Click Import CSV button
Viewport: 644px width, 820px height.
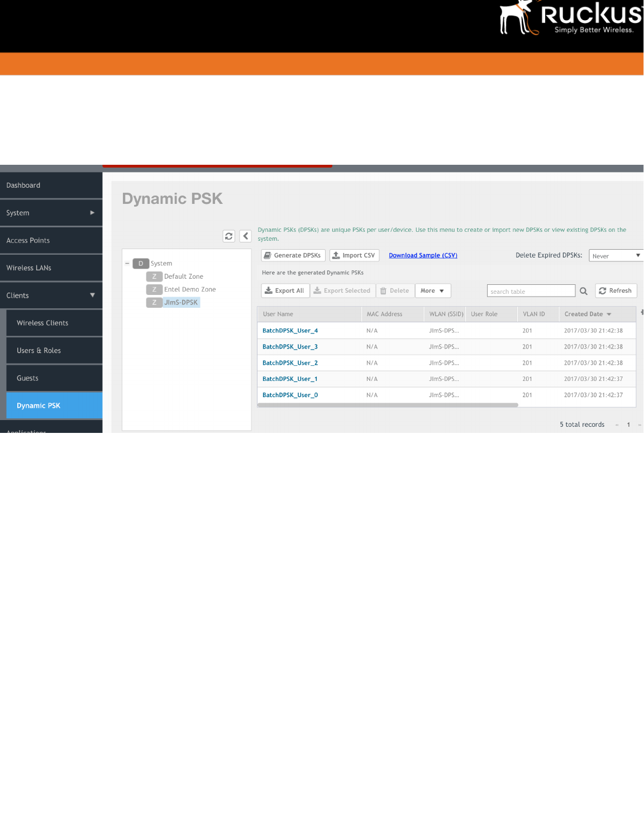[355, 255]
